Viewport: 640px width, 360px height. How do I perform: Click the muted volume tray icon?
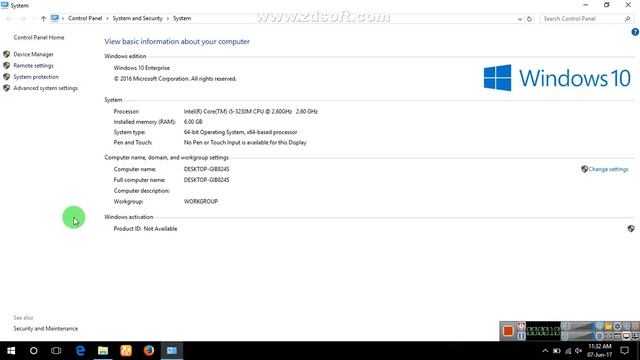[578, 351]
